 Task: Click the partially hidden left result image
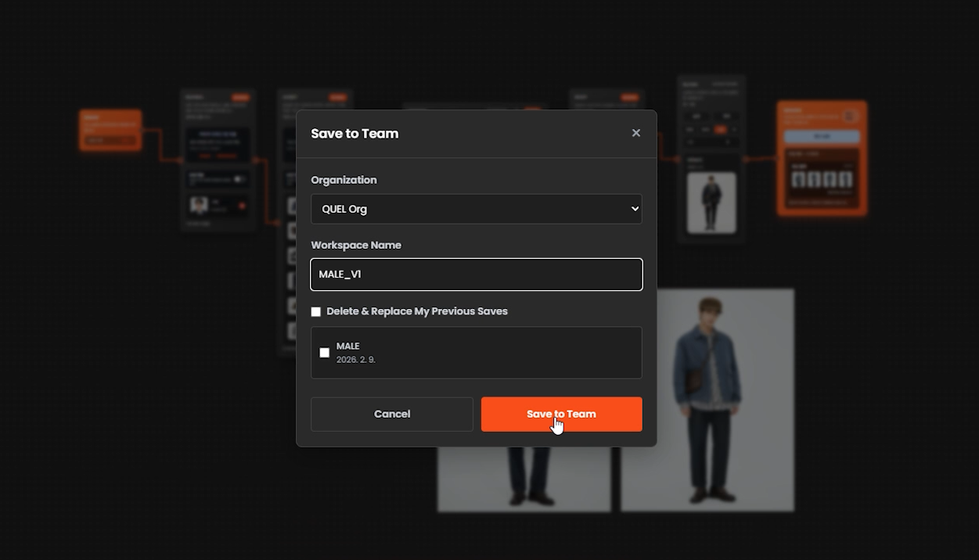tap(524, 479)
